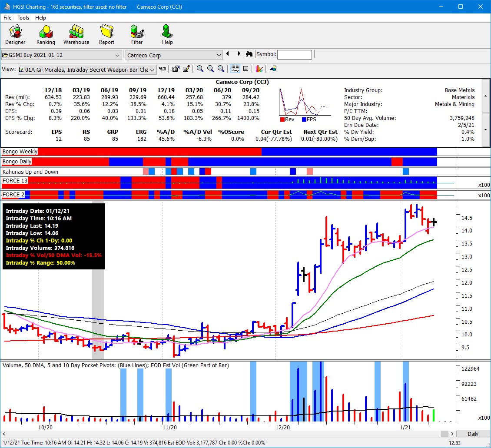Click the FORCE 13 indicator label
The width and height of the screenshot is (491, 448).
tap(15, 181)
